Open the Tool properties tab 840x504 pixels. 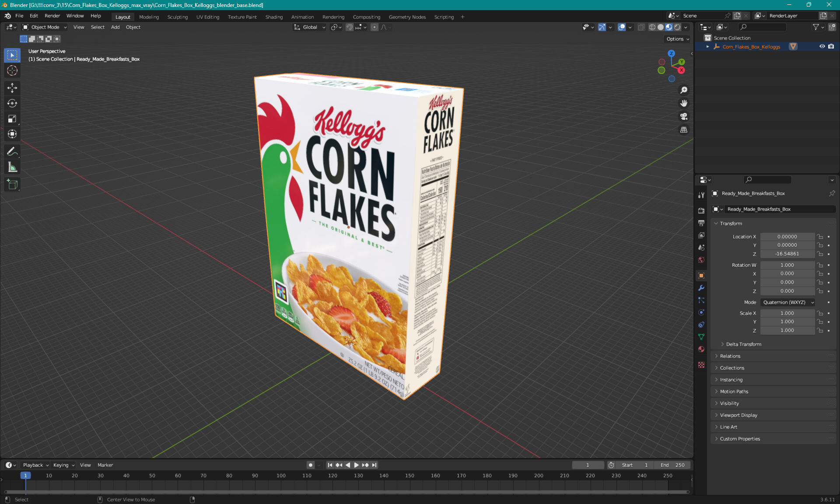pos(701,195)
